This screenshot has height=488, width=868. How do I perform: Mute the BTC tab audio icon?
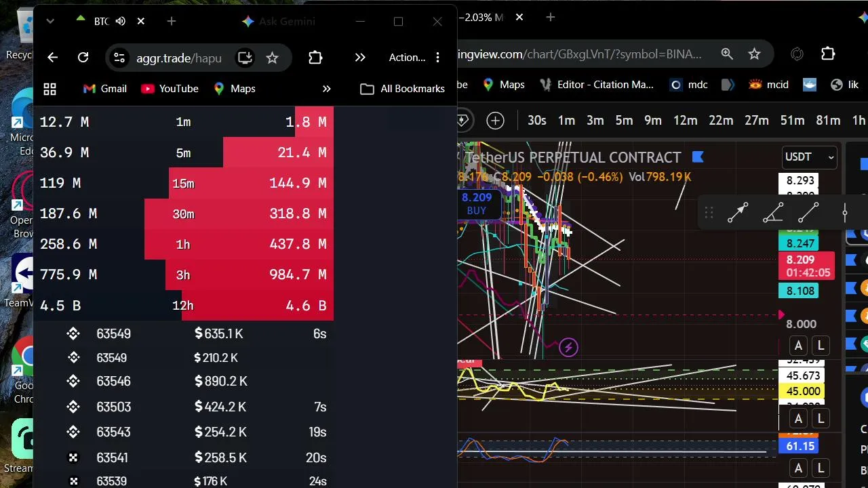[121, 21]
